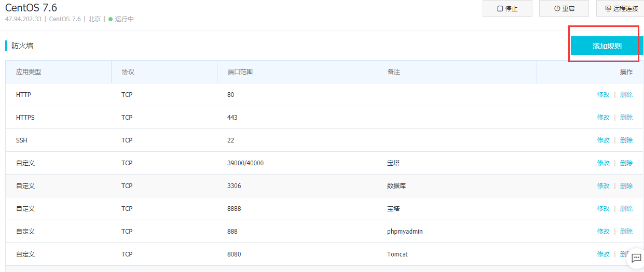Delete the 3306 数据库 rule
The image size is (644, 272).
(x=626, y=186)
